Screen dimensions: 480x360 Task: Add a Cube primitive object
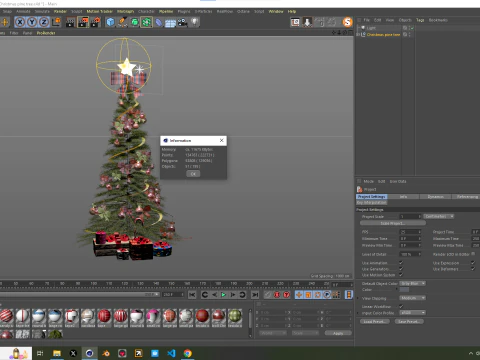tap(110, 22)
